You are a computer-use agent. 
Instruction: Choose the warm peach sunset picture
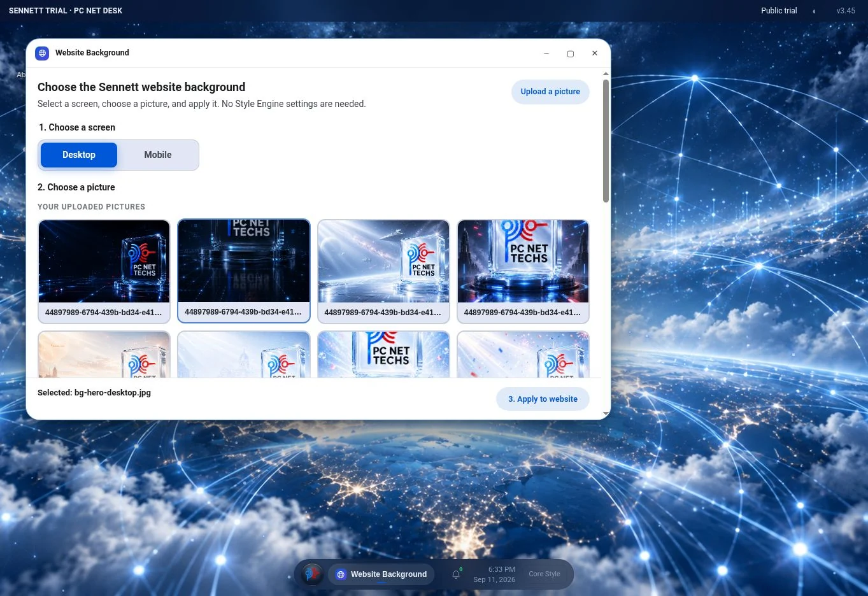click(104, 354)
